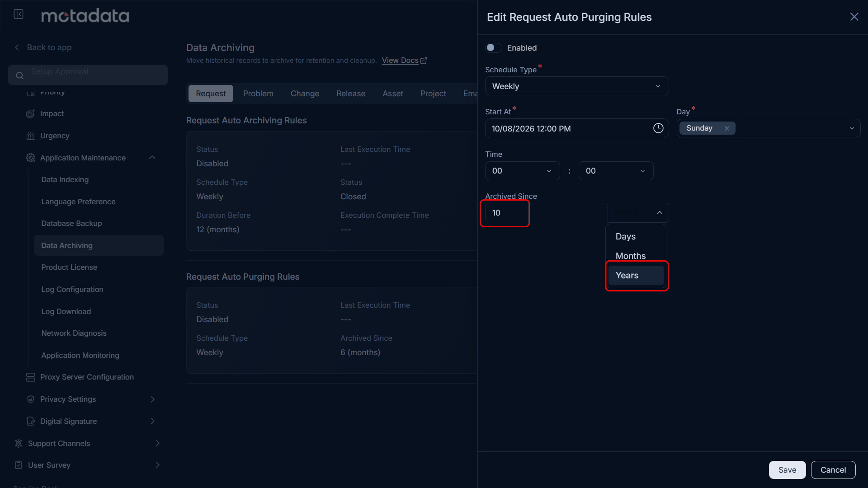
Task: Open Database Backup in sidebar
Action: tap(71, 224)
